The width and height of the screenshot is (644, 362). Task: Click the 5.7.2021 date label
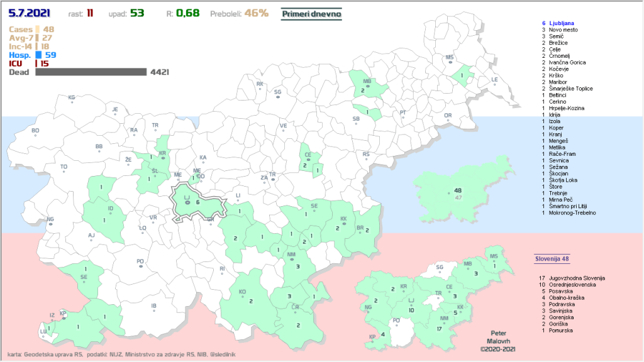[x=30, y=13]
